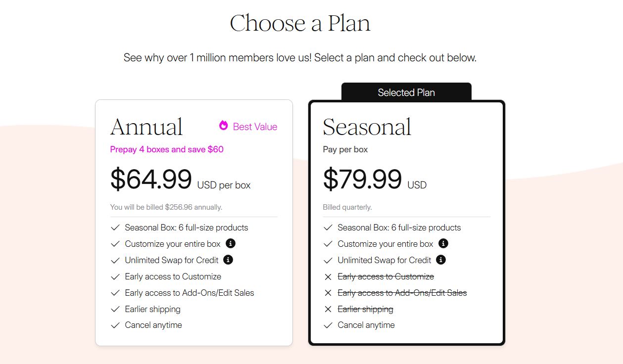Viewport: 623px width, 364px height.
Task: Click the $64.99 price text
Action: pyautogui.click(x=151, y=180)
